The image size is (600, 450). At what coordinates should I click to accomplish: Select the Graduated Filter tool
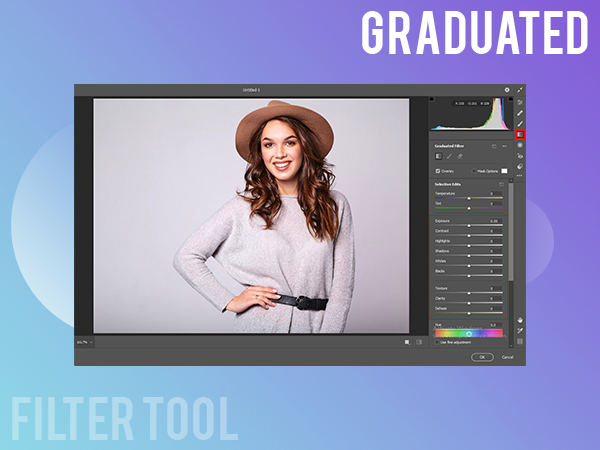tap(520, 134)
